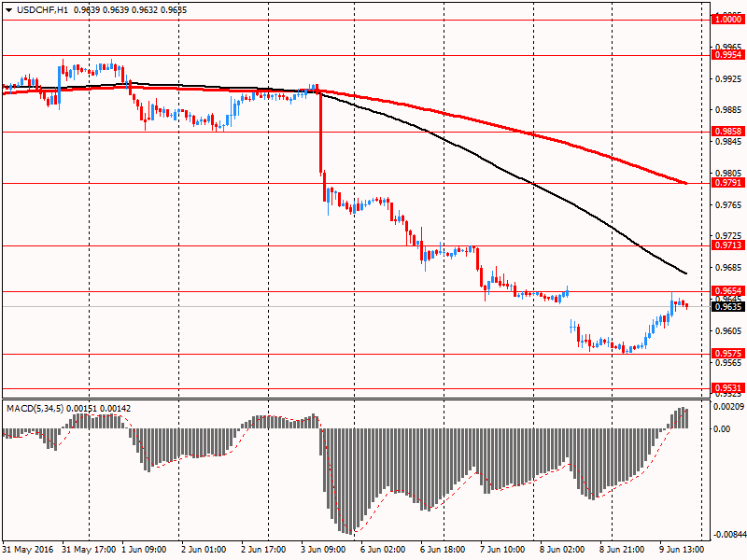
Task: Click the 31 May 17:00 time label
Action: pos(89,550)
